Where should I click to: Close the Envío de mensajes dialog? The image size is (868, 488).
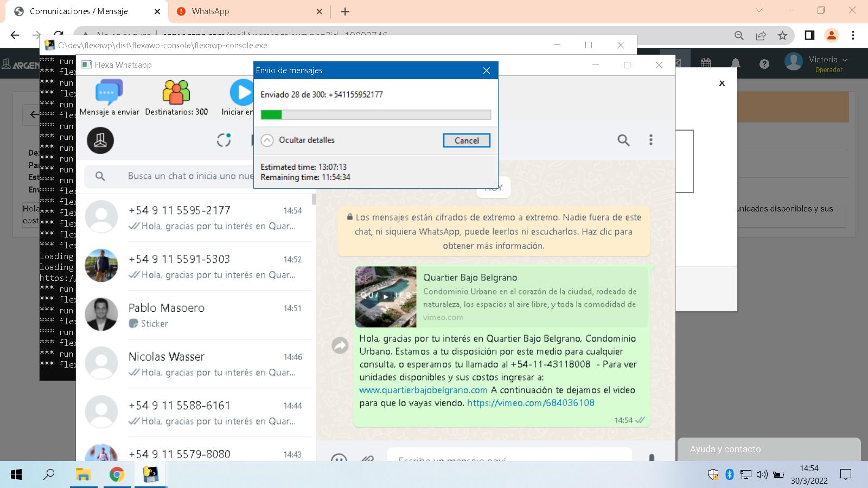[487, 70]
